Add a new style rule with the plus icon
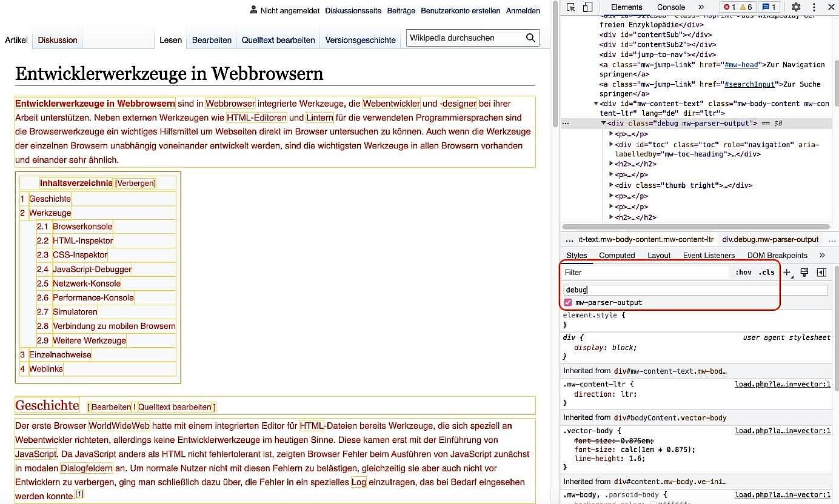This screenshot has height=504, width=839. click(786, 272)
